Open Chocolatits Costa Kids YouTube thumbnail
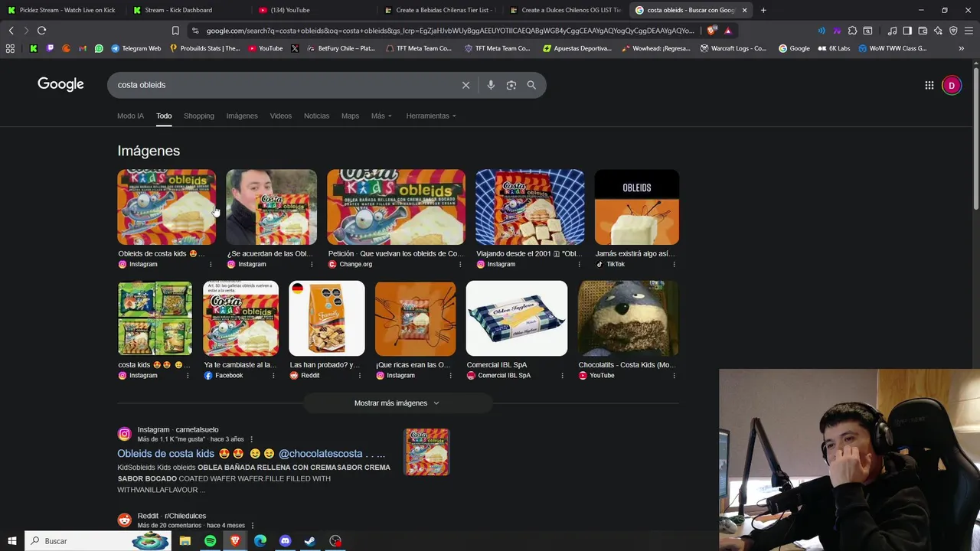This screenshot has width=980, height=551. (x=628, y=318)
